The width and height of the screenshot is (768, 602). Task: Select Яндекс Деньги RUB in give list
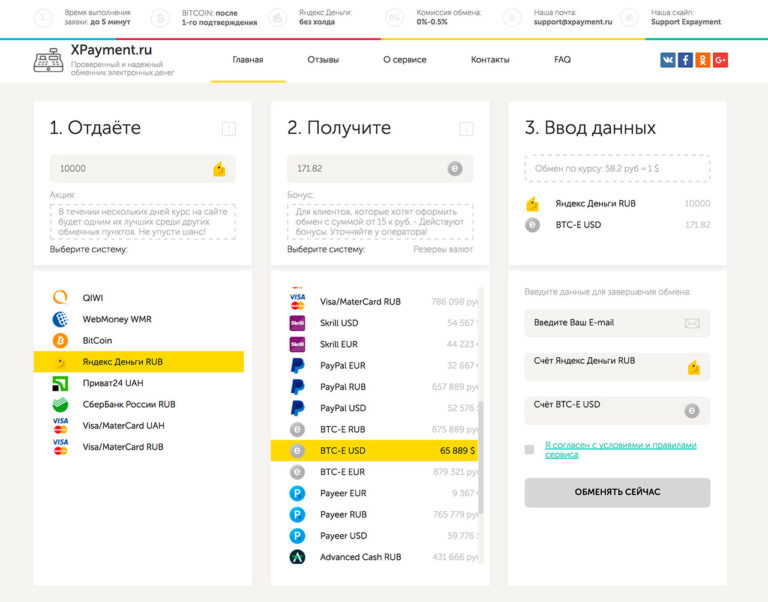tap(139, 362)
